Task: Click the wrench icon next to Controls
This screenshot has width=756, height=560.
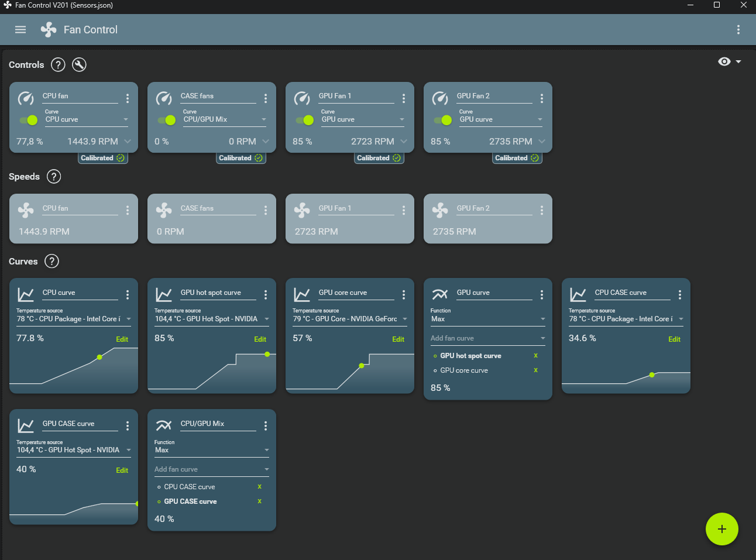Action: (x=79, y=64)
